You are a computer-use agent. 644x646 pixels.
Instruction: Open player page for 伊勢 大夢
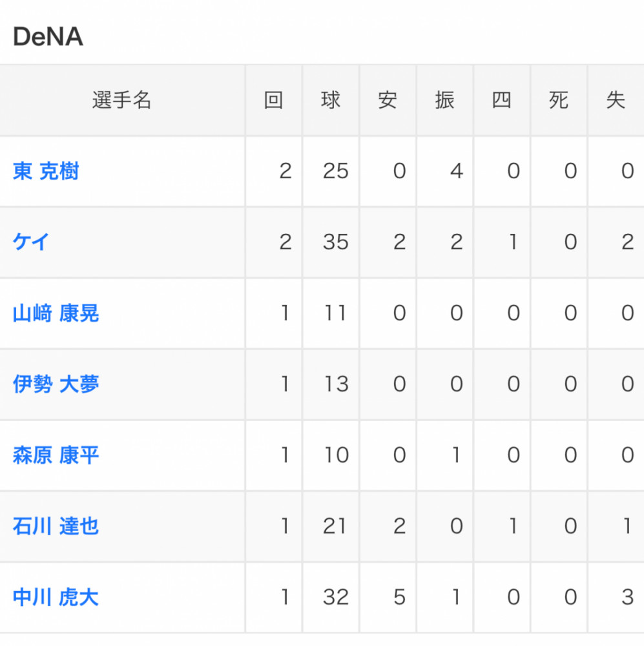[x=56, y=384]
